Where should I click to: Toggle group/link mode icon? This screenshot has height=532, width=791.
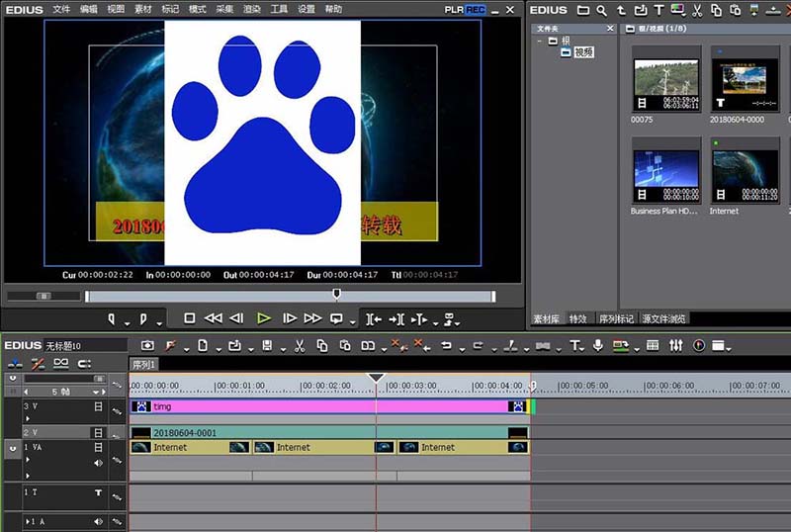(x=61, y=364)
